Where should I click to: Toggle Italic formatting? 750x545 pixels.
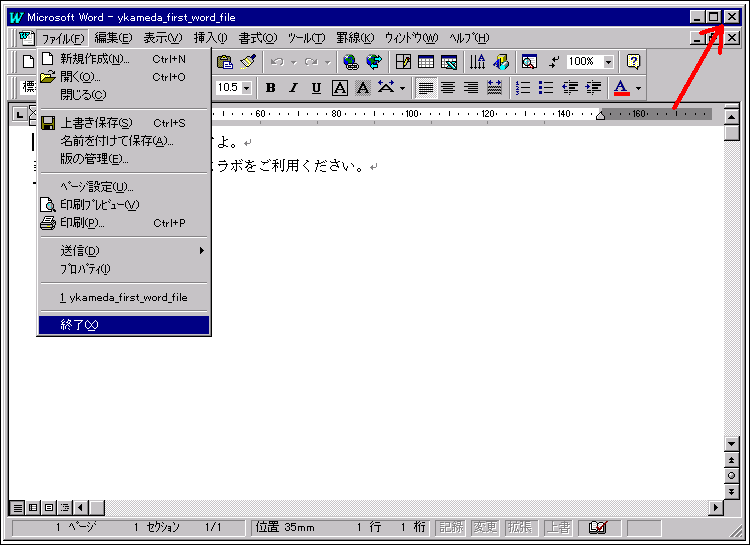pyautogui.click(x=293, y=88)
